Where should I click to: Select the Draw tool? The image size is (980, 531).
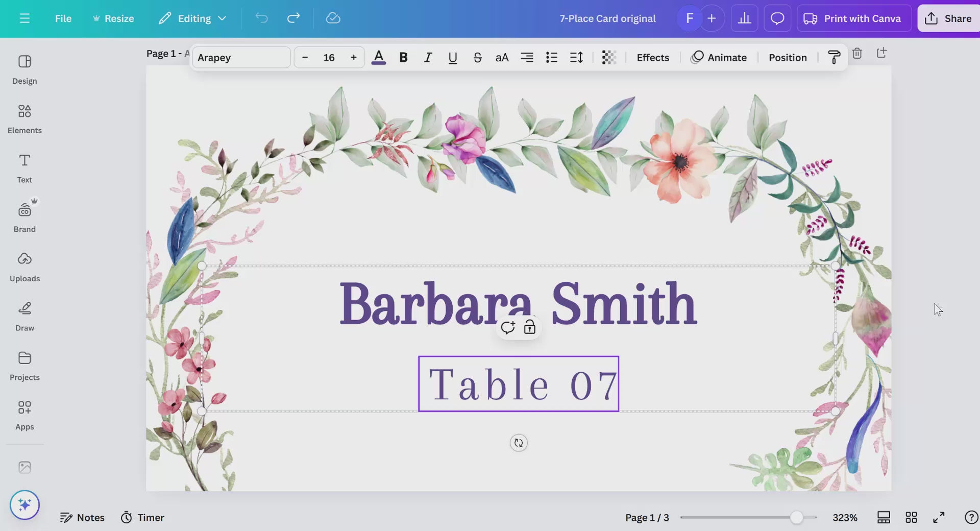coord(24,316)
